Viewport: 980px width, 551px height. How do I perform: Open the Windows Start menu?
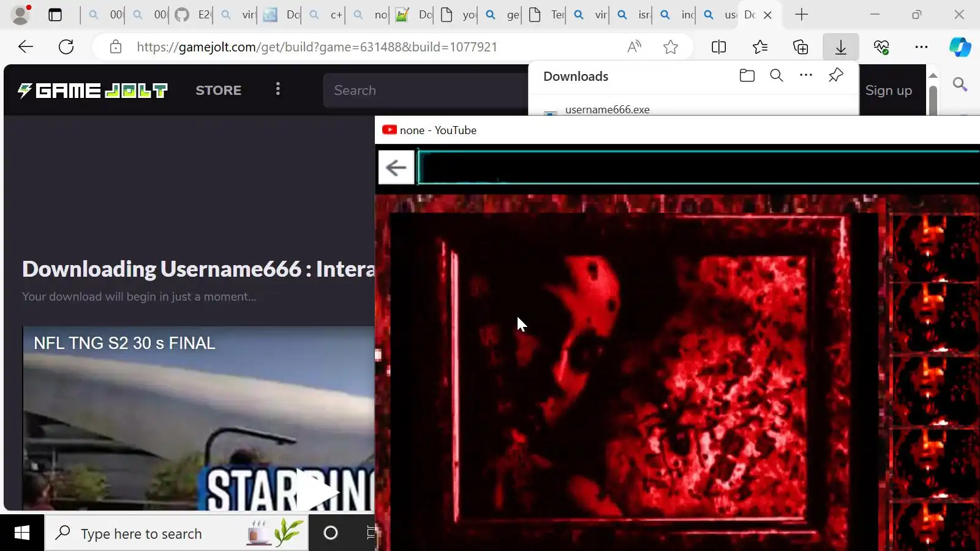point(22,533)
